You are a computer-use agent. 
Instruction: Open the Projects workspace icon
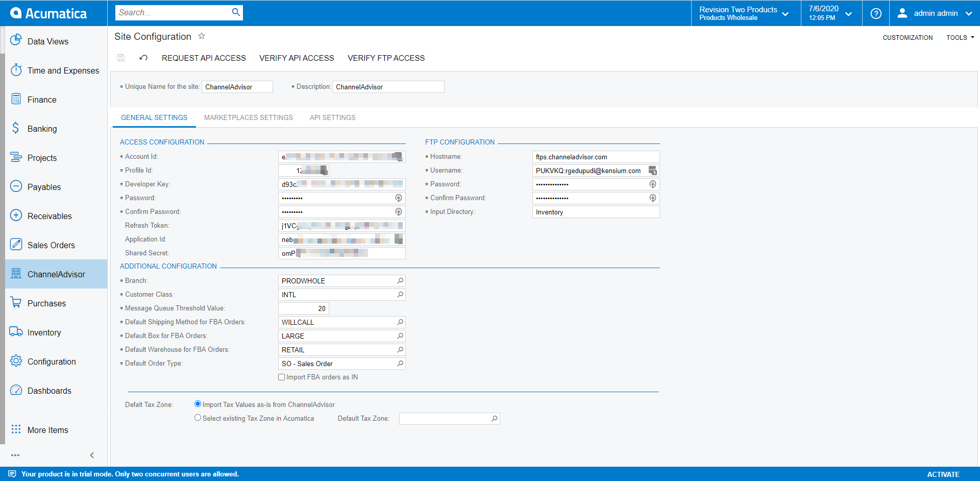16,157
